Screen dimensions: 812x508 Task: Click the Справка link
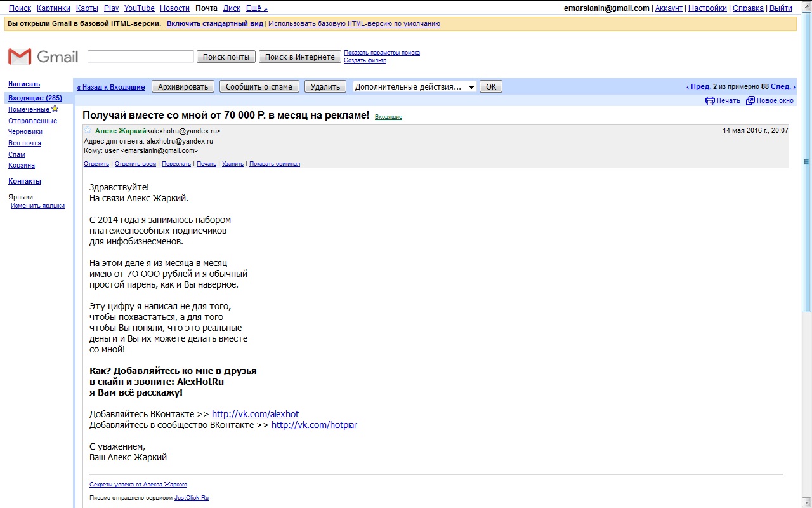pyautogui.click(x=748, y=8)
